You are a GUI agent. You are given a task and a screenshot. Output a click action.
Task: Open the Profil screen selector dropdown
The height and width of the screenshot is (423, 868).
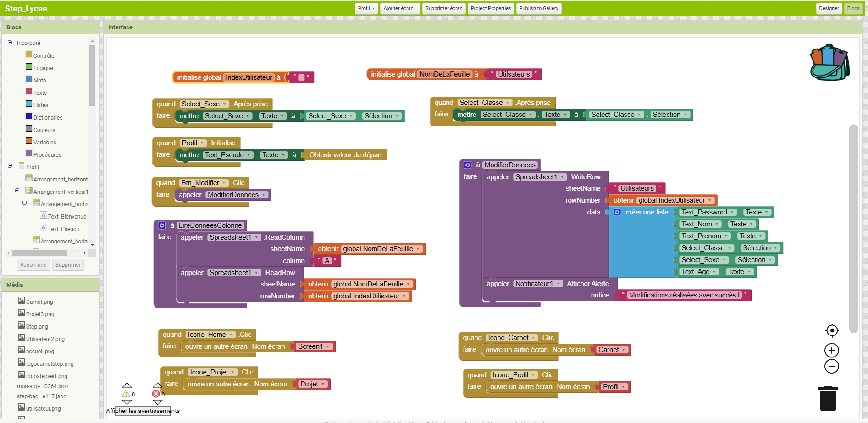[366, 8]
